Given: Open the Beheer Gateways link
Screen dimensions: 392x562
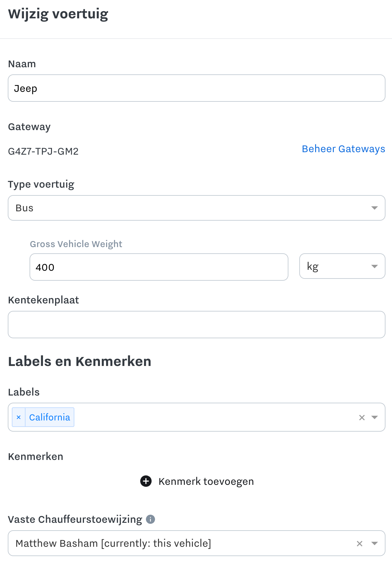Looking at the screenshot, I should point(343,149).
